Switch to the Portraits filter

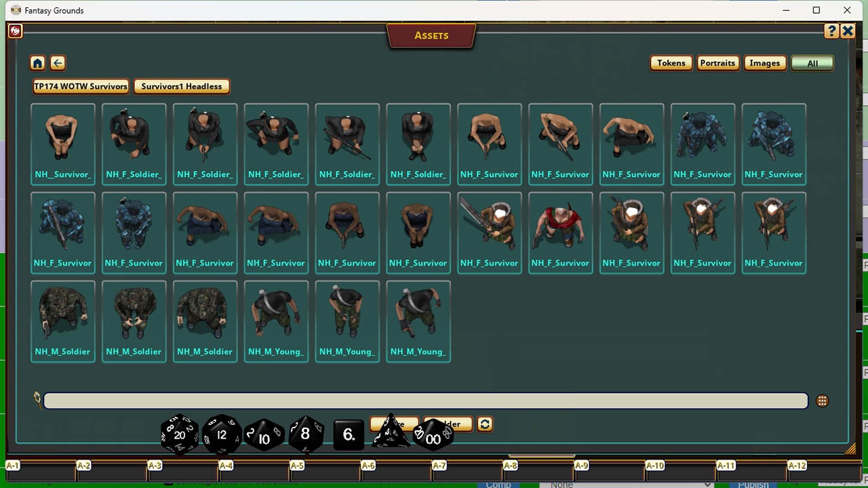718,62
